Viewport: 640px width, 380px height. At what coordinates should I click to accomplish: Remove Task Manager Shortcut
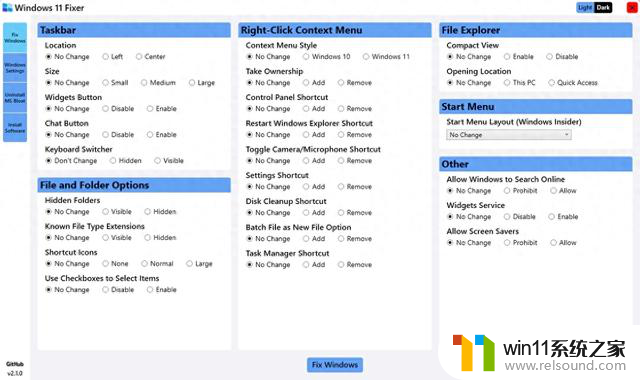pyautogui.click(x=355, y=264)
